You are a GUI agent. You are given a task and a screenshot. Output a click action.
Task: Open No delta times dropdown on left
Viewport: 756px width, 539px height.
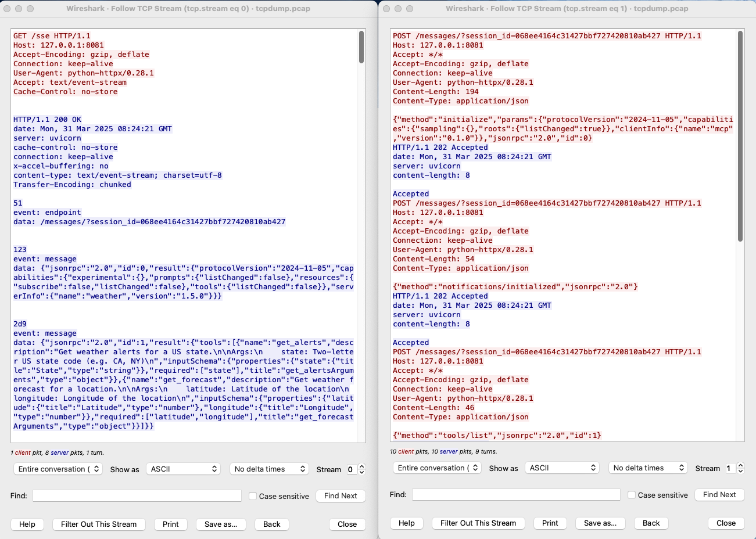270,469
